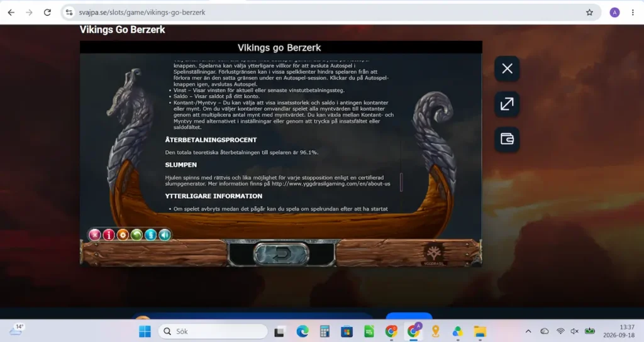The image size is (644, 342).
Task: Click the 96.1% payout text line
Action: coord(241,152)
